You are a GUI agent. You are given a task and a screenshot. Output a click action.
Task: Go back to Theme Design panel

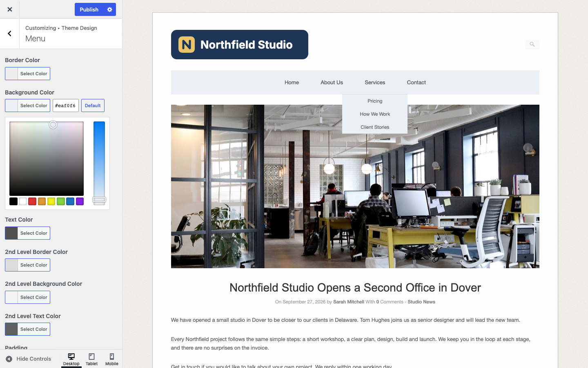coord(10,34)
